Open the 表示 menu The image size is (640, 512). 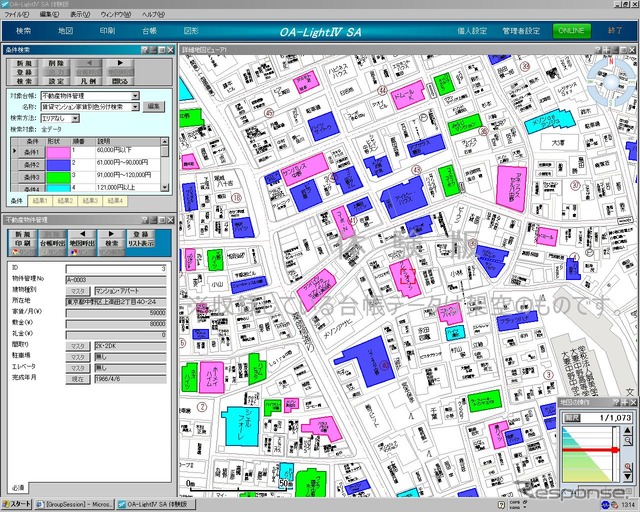(80, 14)
